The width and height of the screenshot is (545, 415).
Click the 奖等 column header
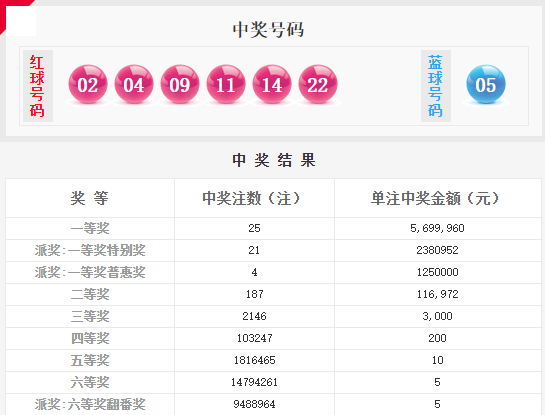tap(90, 198)
